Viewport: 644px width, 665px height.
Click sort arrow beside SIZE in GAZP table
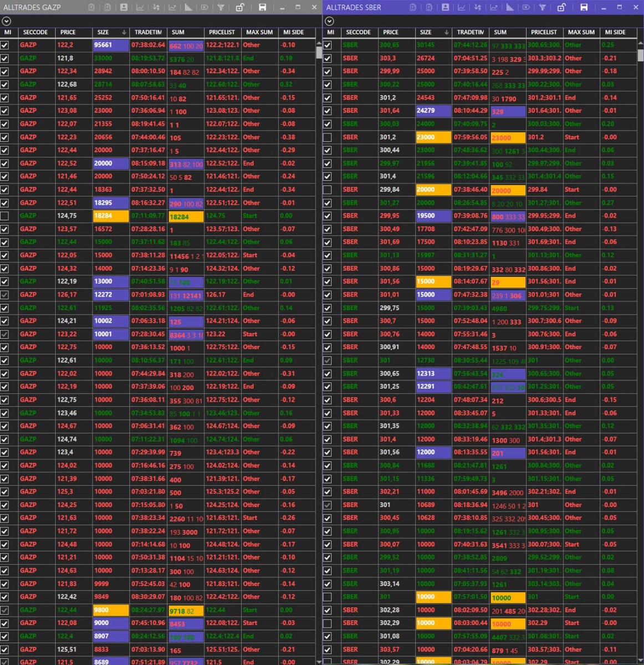click(x=124, y=32)
